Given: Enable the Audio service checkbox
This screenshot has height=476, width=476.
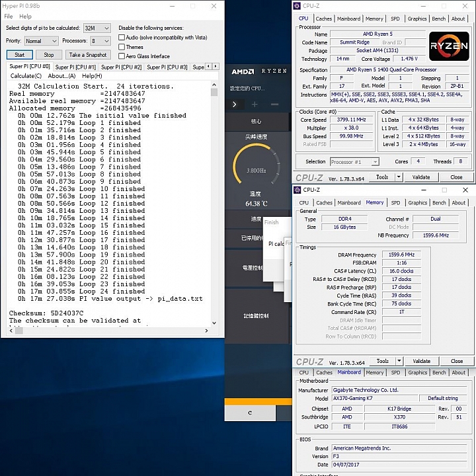Looking at the screenshot, I should [x=122, y=38].
